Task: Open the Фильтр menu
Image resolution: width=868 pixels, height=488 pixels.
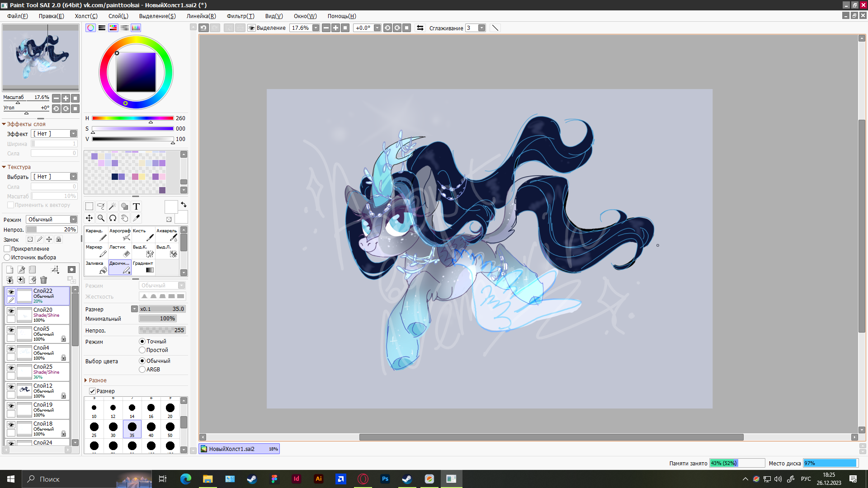Action: point(241,16)
